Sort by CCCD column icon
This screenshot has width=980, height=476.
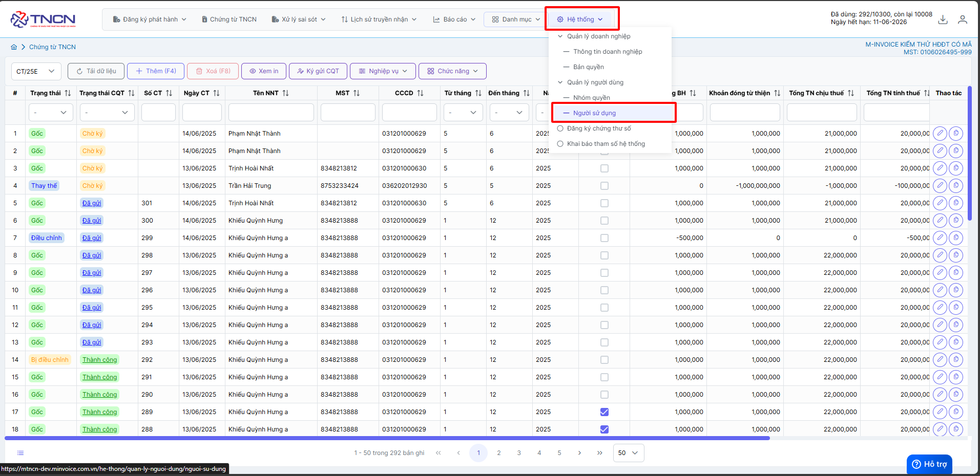420,93
